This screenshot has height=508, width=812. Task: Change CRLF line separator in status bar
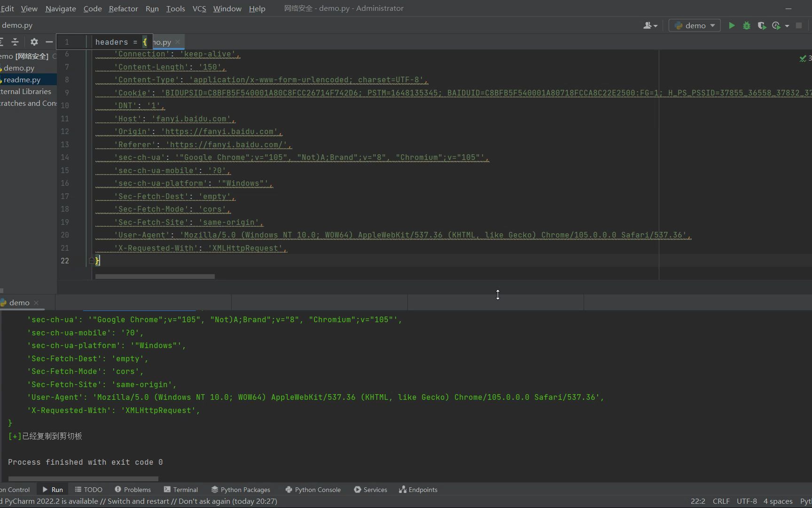[x=721, y=501]
